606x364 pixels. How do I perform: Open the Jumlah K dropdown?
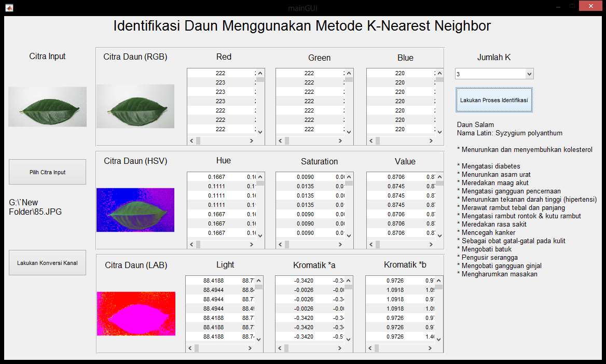click(494, 74)
